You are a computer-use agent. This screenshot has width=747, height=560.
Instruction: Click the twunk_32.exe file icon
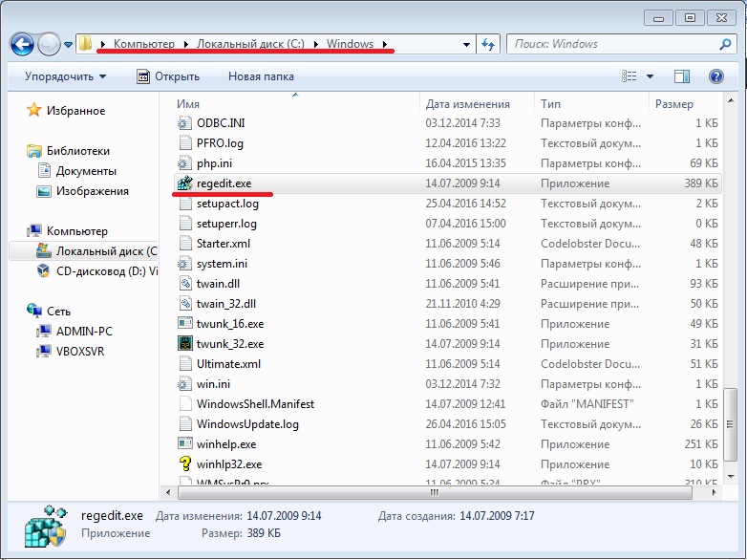click(x=185, y=344)
